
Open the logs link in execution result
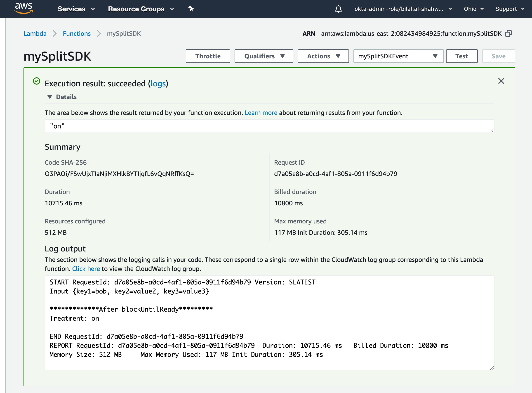coord(158,84)
